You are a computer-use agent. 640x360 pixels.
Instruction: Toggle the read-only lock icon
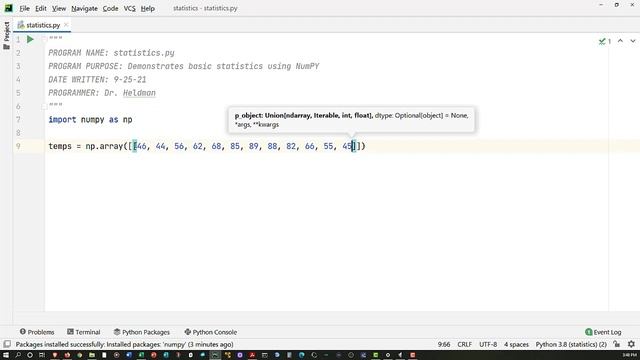[617, 344]
